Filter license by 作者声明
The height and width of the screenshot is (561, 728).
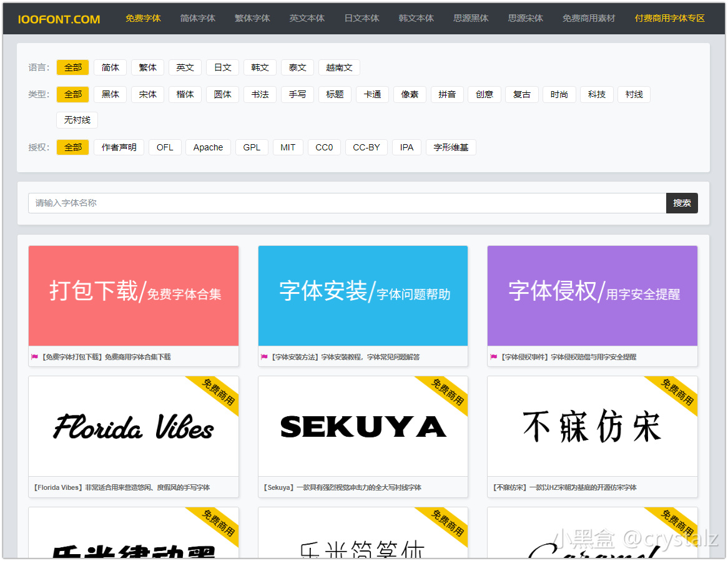119,147
